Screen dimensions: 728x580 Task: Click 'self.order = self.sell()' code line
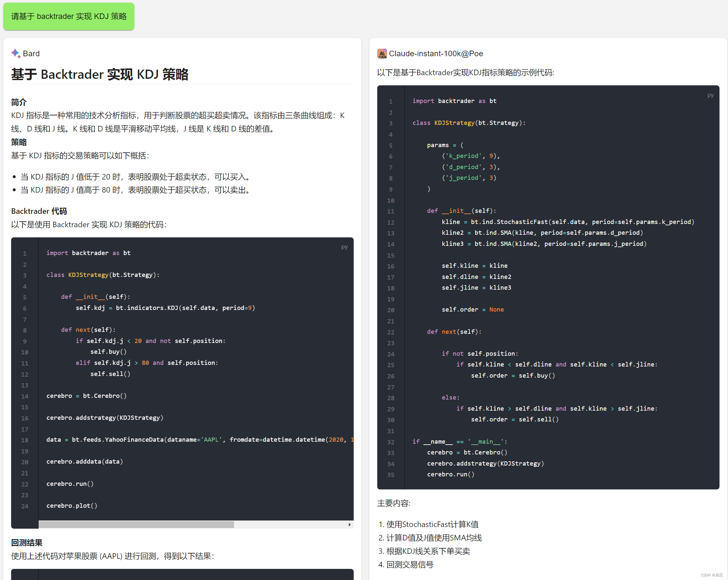515,419
